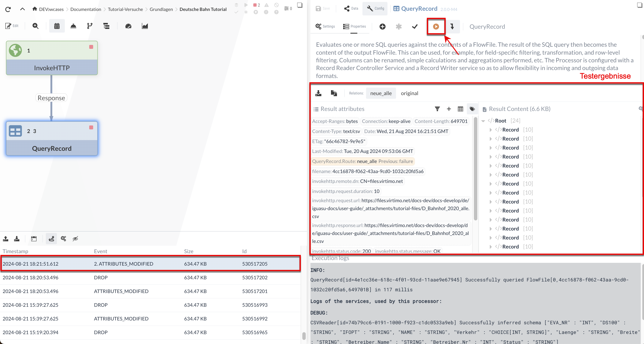Viewport: 644px width, 344px height.
Task: Open version control with the branch icon
Action: coord(89,26)
